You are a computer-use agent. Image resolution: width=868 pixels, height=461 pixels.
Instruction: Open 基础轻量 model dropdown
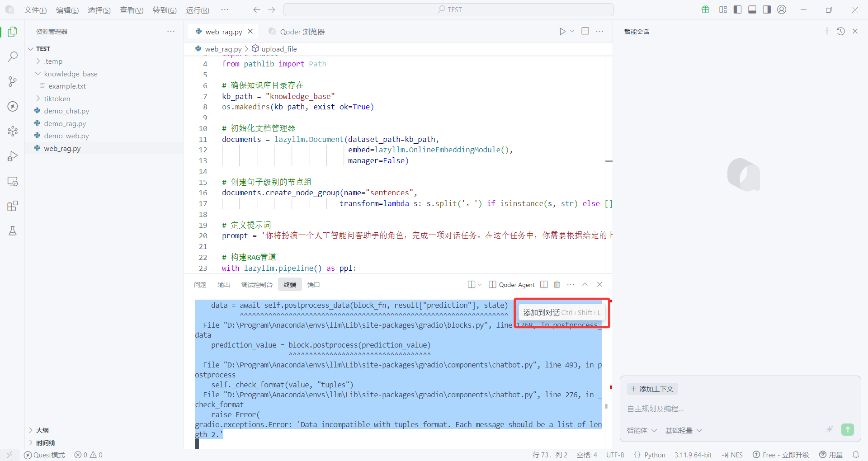tap(684, 430)
